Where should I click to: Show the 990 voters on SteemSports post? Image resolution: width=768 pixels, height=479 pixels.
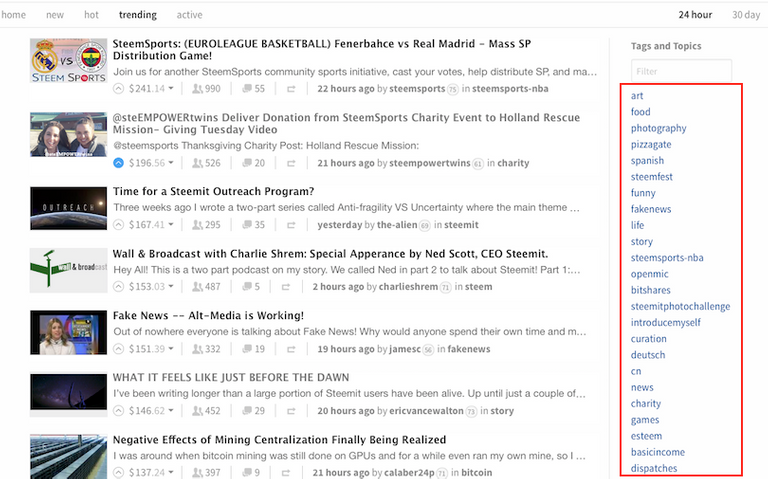click(x=206, y=89)
